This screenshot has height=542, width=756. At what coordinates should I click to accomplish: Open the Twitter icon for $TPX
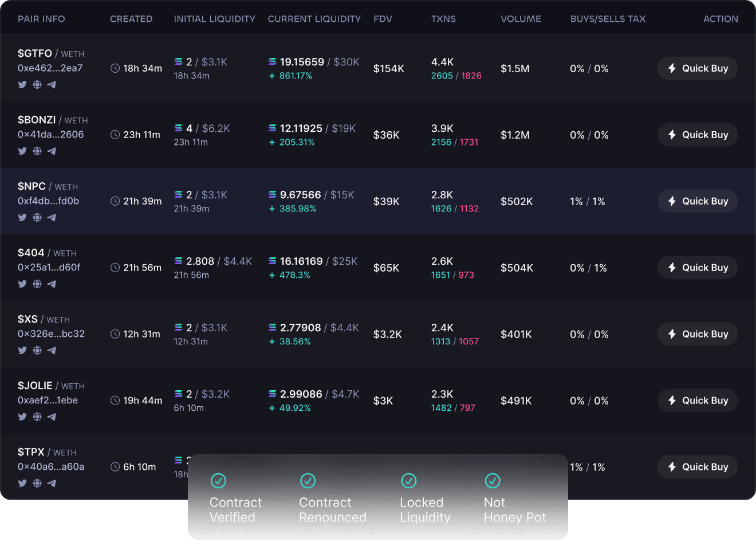click(22, 484)
